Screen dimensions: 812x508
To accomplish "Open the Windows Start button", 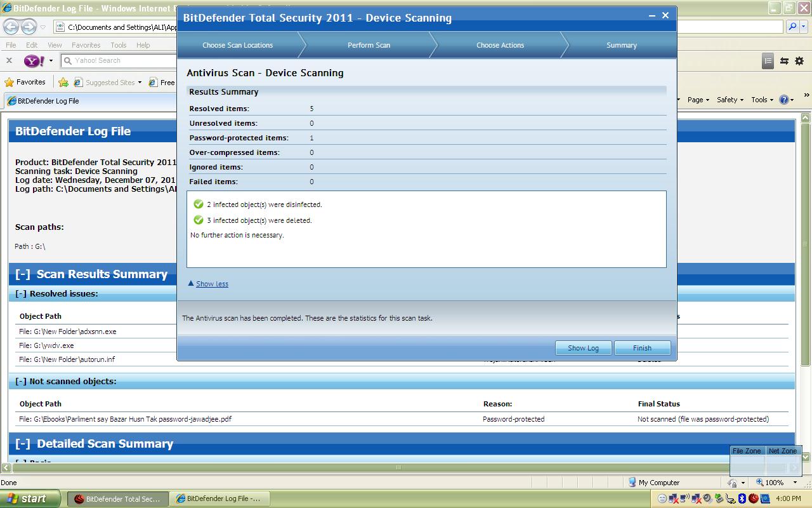I will pyautogui.click(x=30, y=498).
